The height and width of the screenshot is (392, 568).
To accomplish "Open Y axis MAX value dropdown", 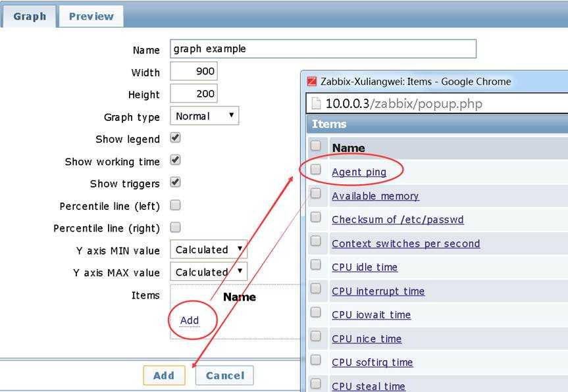I will [x=209, y=272].
